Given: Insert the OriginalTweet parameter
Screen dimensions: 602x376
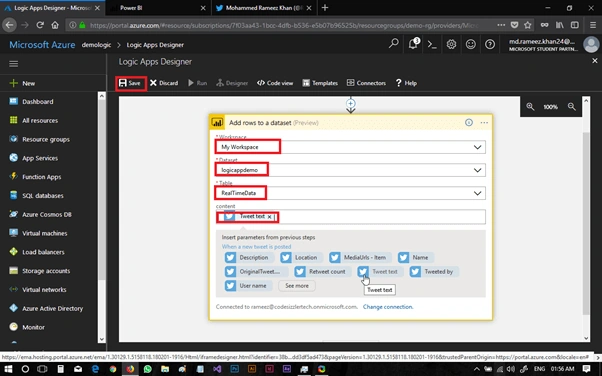Looking at the screenshot, I should pyautogui.click(x=256, y=272).
